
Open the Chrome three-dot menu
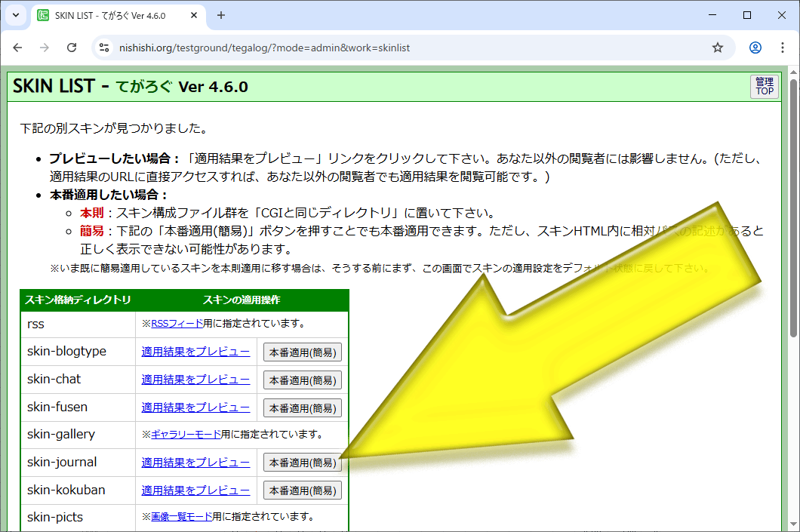click(783, 48)
